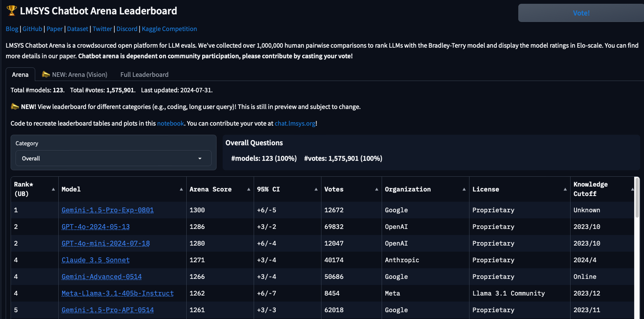Open the Discord link
This screenshot has width=644, height=319.
(x=127, y=29)
